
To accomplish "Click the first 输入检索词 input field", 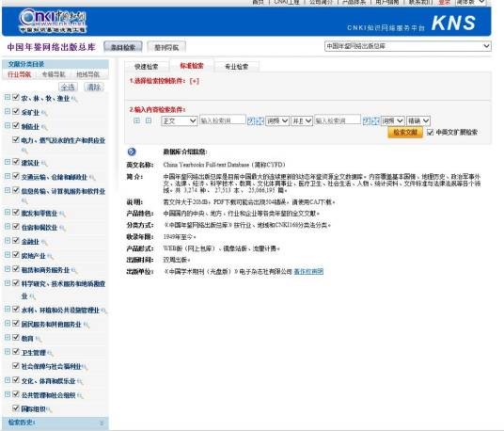I will click(x=223, y=120).
